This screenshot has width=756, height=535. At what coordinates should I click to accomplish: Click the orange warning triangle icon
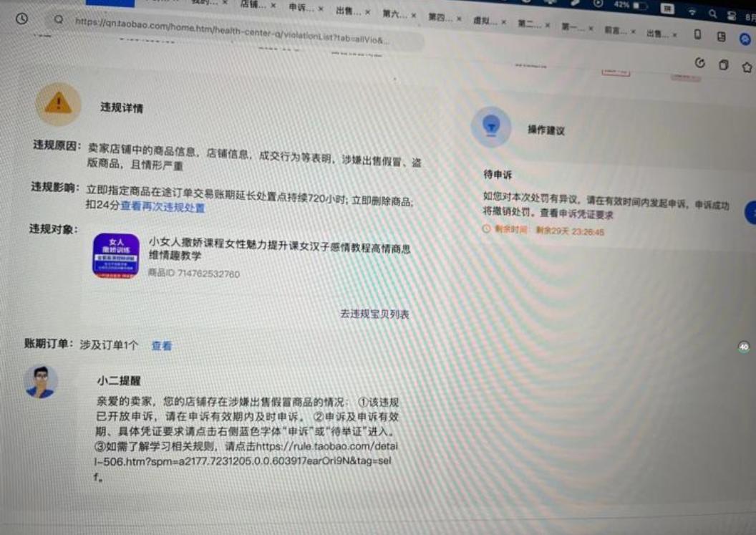click(x=58, y=104)
